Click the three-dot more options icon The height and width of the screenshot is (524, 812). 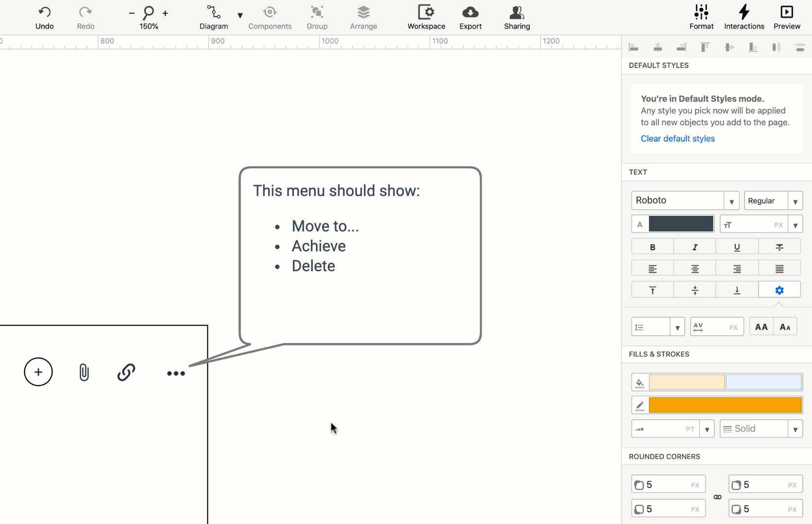tap(176, 373)
